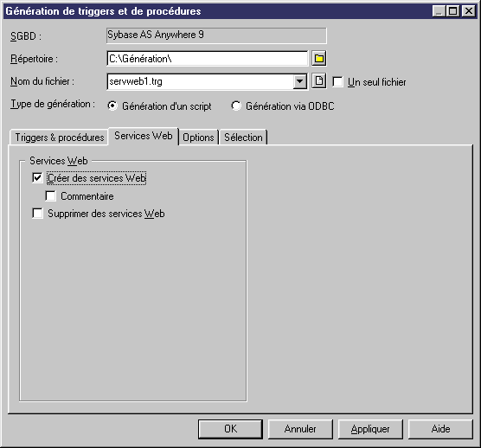Uncheck Créer des services Web
Viewport: 481px width, 448px height.
[37, 178]
